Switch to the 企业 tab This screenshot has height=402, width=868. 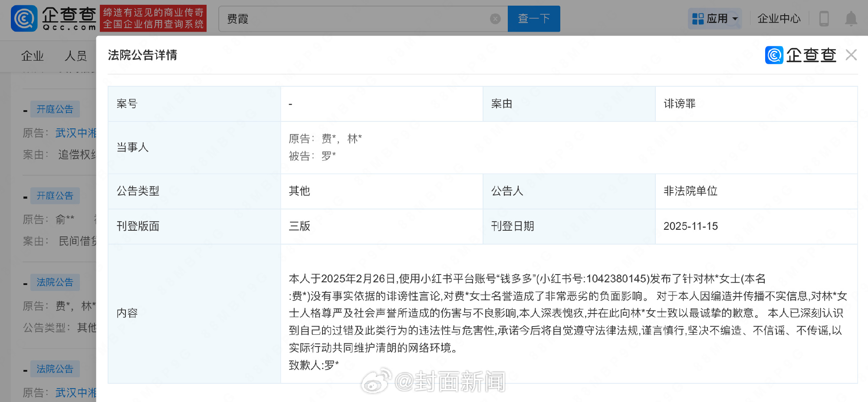pyautogui.click(x=33, y=56)
